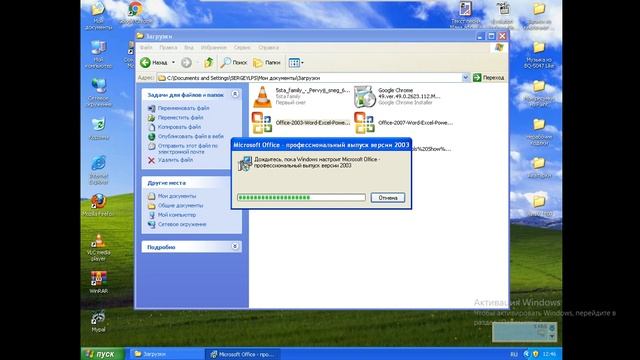This screenshot has width=640, height=360.
Task: Open the Views dropdown in toolbar
Action: pyautogui.click(x=296, y=62)
